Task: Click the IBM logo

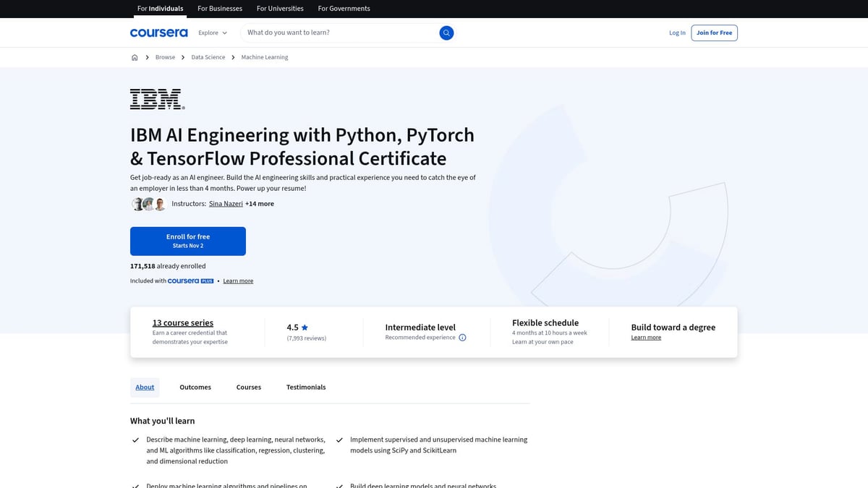Action: tap(157, 99)
